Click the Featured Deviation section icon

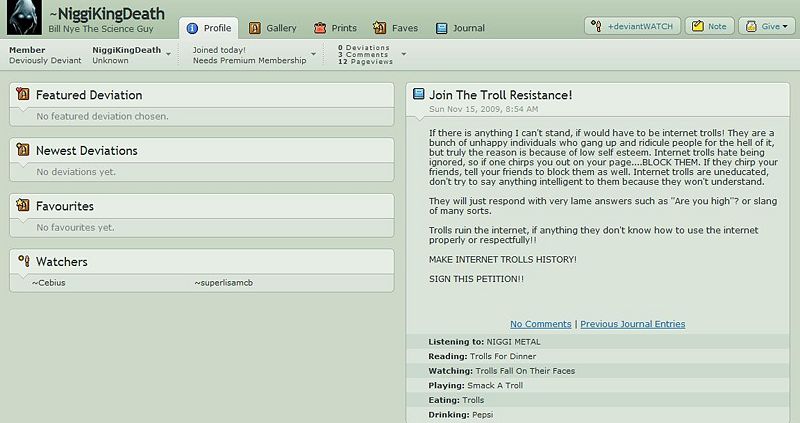[x=22, y=95]
